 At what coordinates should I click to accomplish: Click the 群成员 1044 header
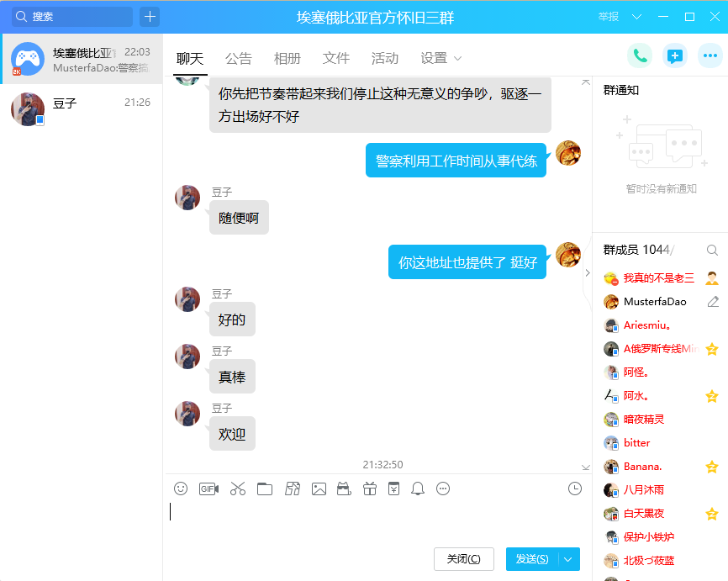(637, 251)
